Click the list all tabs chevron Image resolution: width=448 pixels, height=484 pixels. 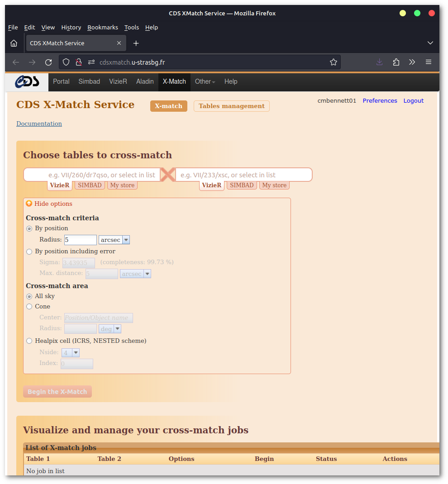point(430,43)
